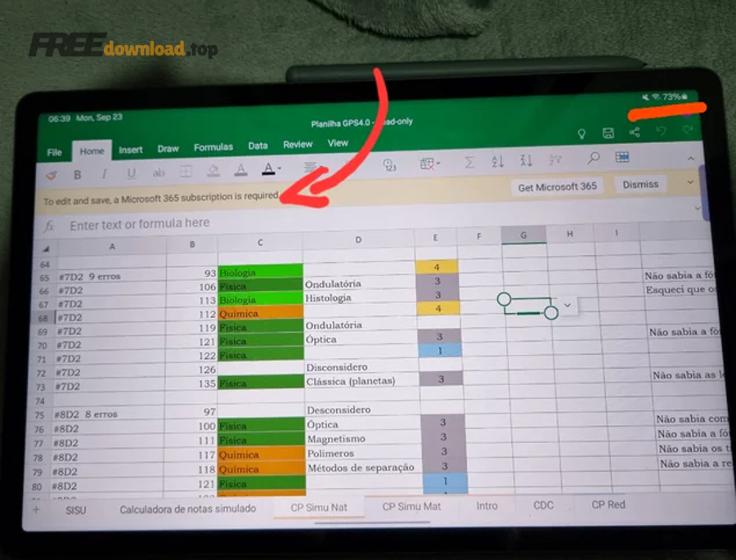This screenshot has height=560, width=736.
Task: Click the format painter brush icon
Action: coord(51,176)
